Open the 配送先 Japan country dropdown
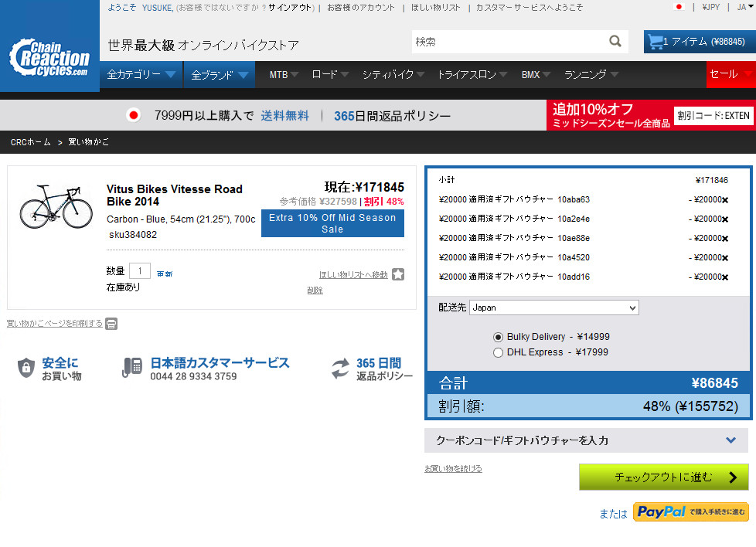Image resolution: width=756 pixels, height=547 pixels. [x=554, y=307]
